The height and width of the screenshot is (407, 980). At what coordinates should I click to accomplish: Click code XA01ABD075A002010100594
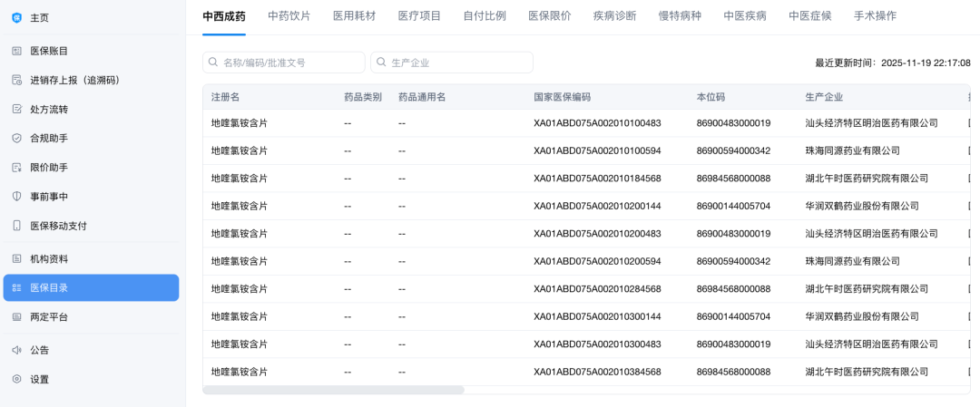point(597,150)
